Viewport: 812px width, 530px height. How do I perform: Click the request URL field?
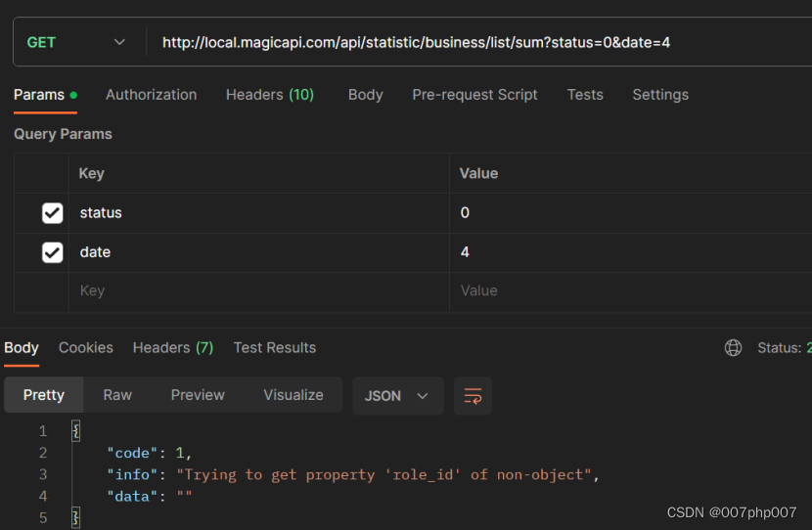416,42
